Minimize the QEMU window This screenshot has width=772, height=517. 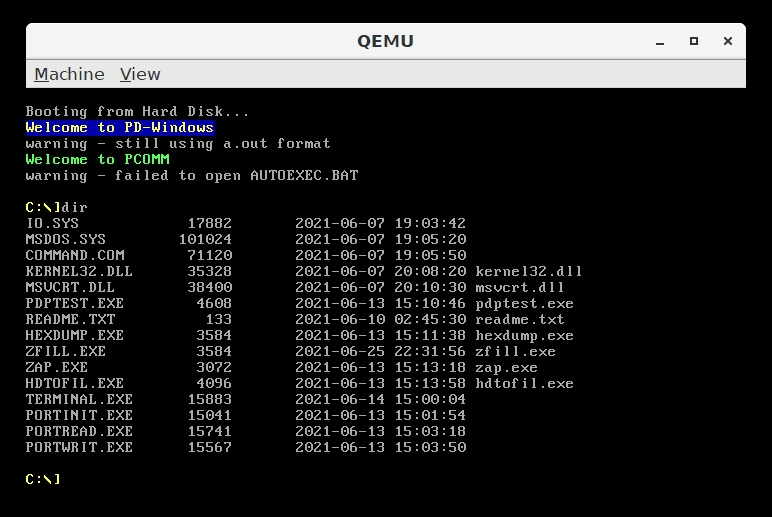point(660,41)
